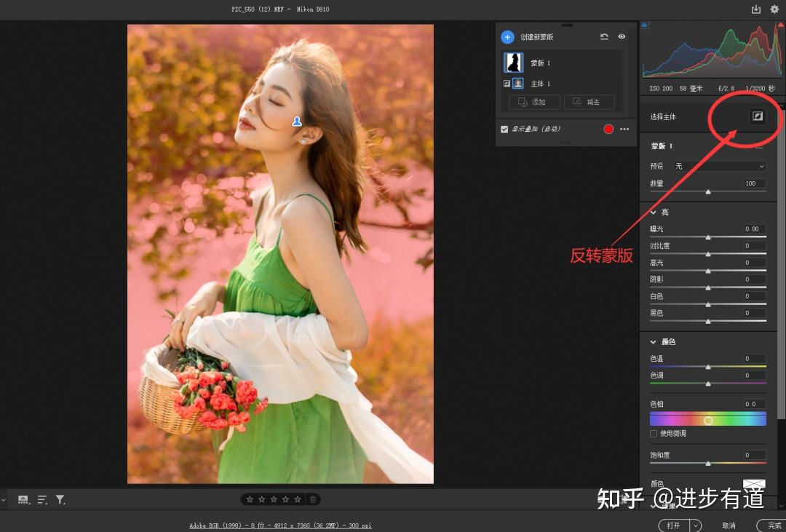Toggle the shadow clipping warning on histogram
Viewport: 786px width, 532px height.
click(x=645, y=25)
